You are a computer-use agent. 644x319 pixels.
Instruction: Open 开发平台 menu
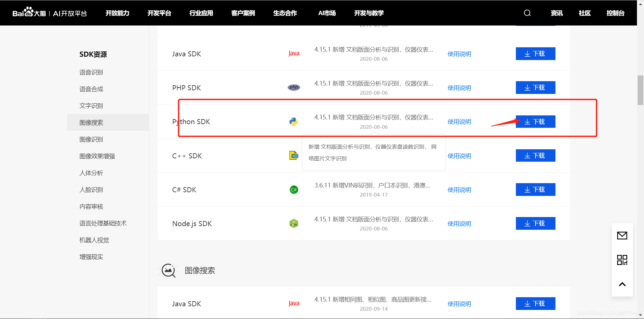(159, 13)
